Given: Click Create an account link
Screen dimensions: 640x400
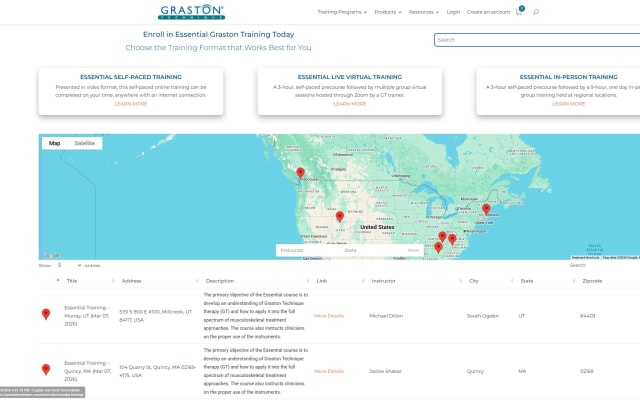Looking at the screenshot, I should point(488,12).
